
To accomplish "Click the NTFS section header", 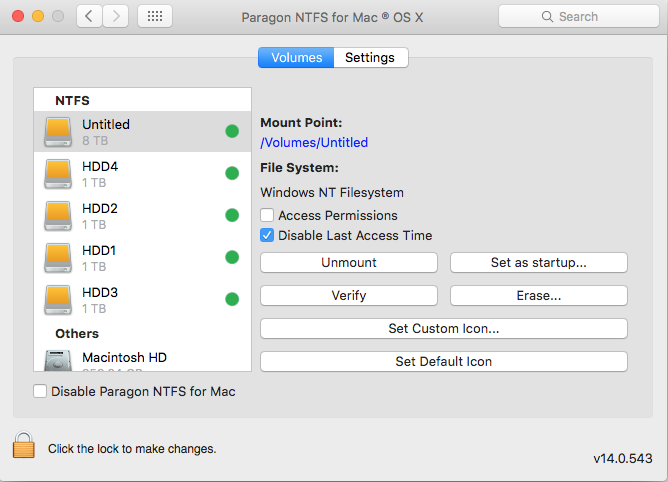I will point(72,101).
